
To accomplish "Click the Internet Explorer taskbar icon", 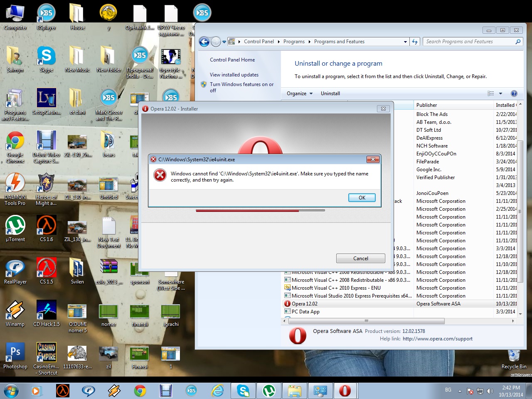I will pyautogui.click(x=217, y=391).
